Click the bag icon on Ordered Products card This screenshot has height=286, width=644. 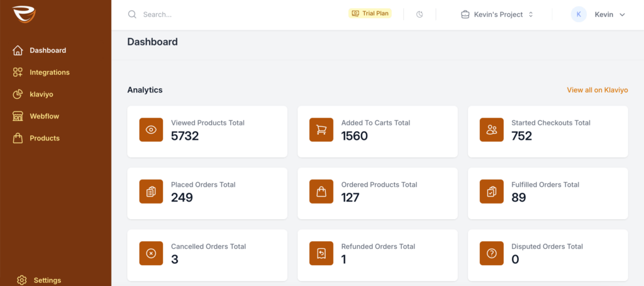tap(321, 192)
